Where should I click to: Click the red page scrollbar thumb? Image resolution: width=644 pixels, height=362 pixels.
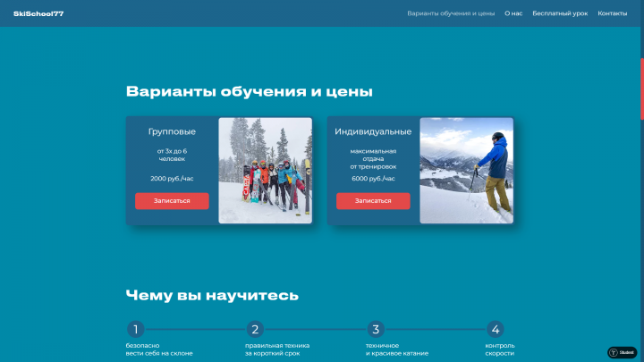pos(642,89)
